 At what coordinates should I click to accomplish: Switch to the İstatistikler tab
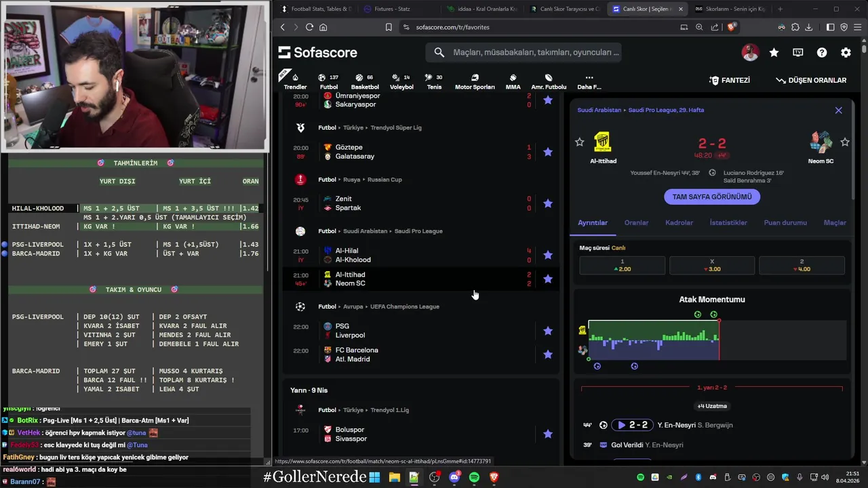coord(728,222)
